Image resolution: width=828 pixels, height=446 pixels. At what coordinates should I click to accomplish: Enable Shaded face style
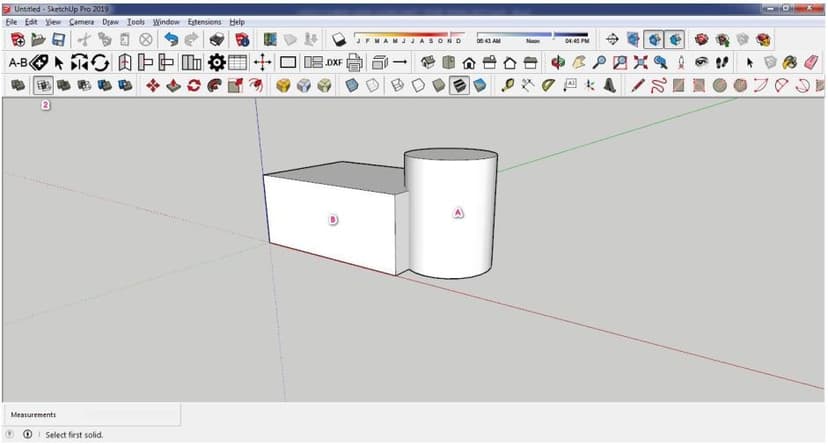438,85
